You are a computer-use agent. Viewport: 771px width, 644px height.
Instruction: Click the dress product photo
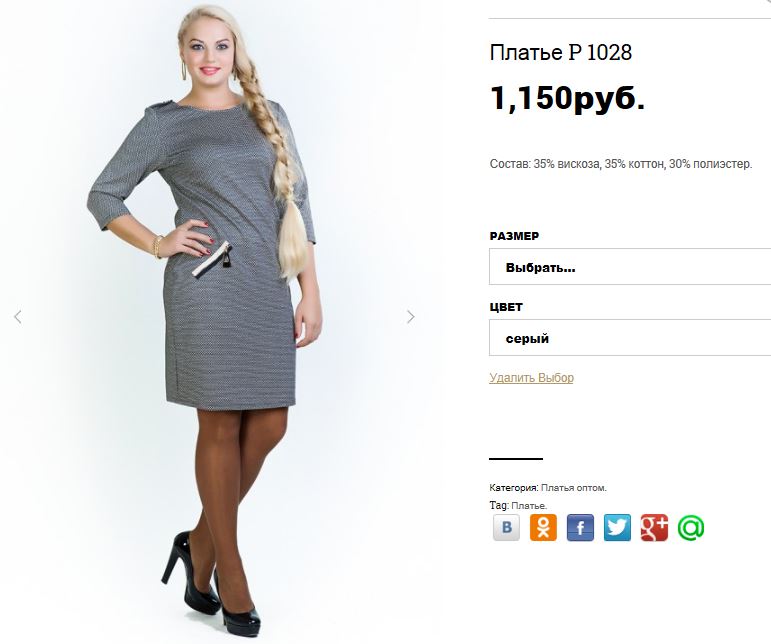(214, 322)
